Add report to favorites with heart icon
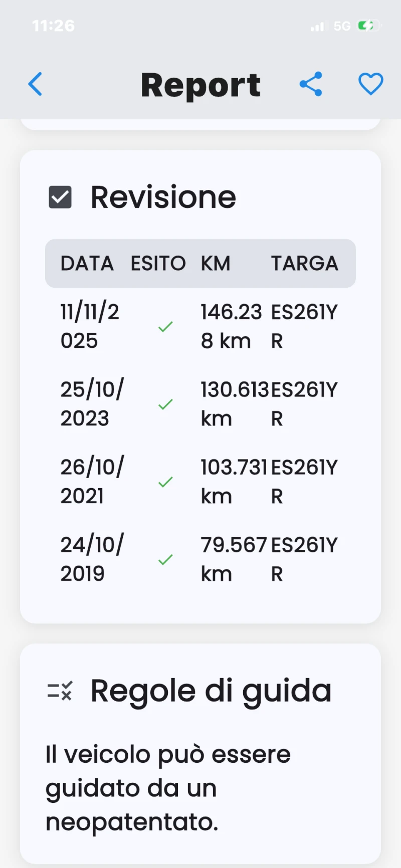 [370, 84]
